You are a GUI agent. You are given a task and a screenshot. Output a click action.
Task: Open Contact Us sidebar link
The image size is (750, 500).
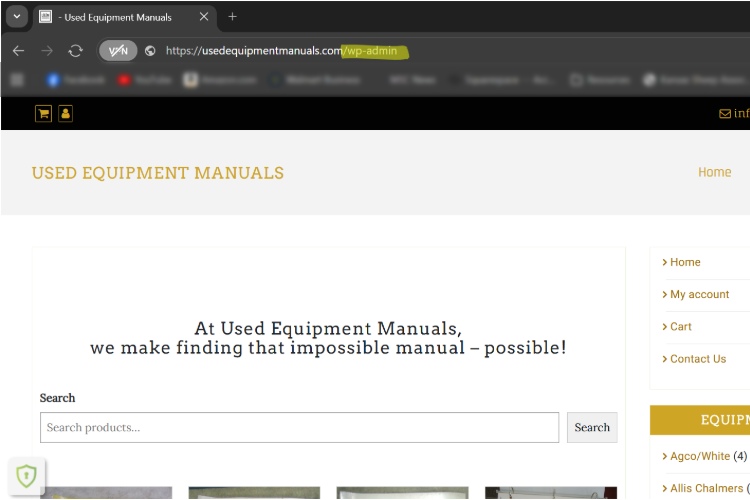pyautogui.click(x=697, y=358)
